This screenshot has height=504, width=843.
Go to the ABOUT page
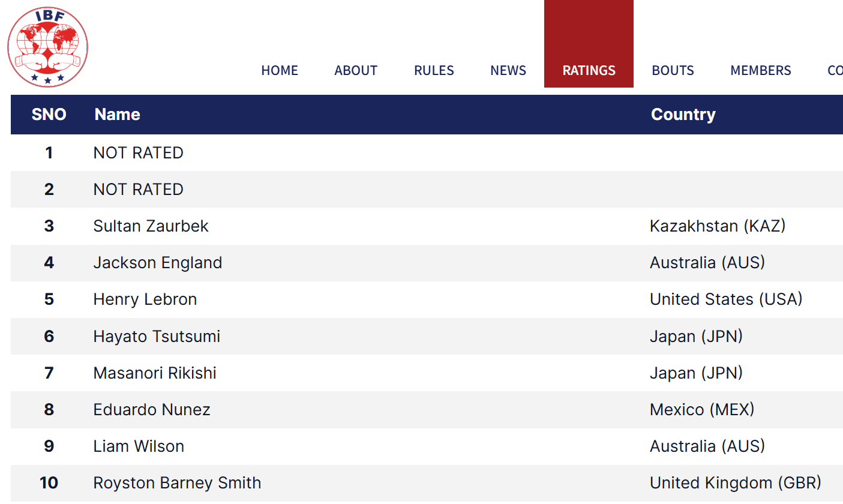pos(356,70)
